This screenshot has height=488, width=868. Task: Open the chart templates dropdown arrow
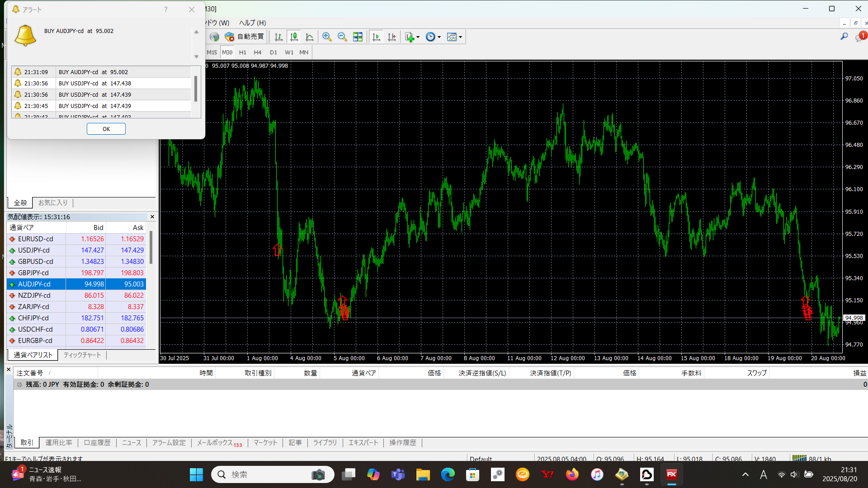(x=461, y=37)
